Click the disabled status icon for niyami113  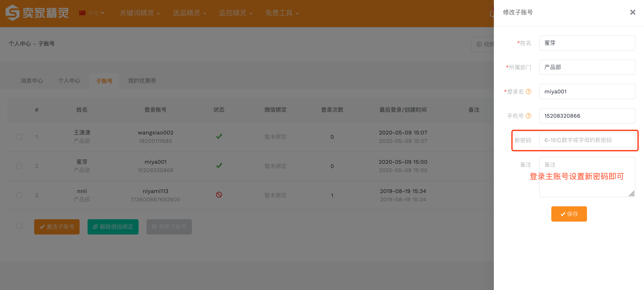coord(219,195)
